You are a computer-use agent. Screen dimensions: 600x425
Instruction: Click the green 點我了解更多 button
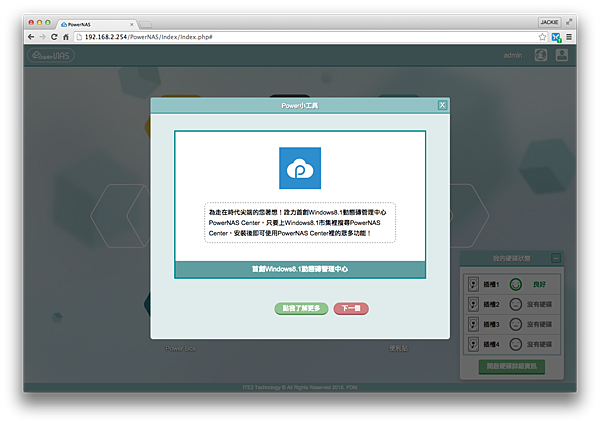301,308
